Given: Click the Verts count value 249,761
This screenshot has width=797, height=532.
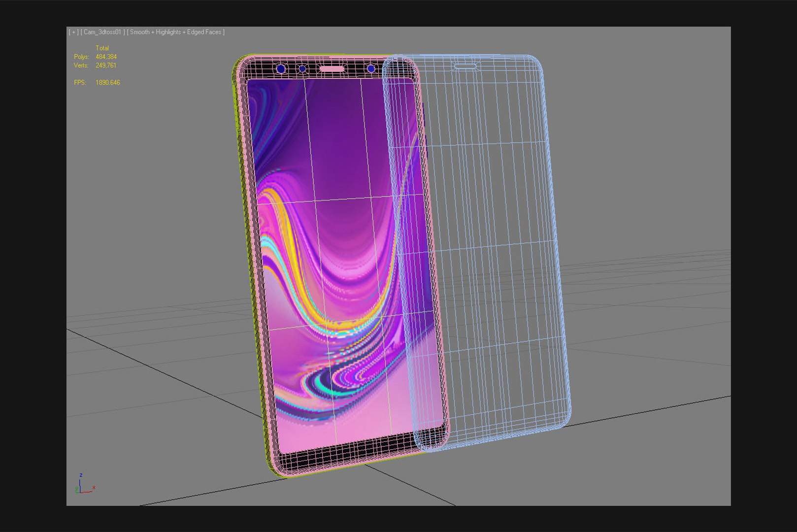Looking at the screenshot, I should pyautogui.click(x=106, y=65).
